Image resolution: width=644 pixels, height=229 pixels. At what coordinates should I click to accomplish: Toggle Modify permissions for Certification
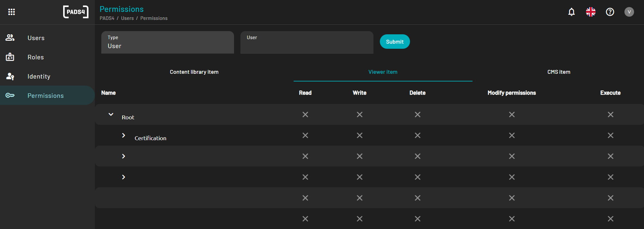(x=512, y=135)
